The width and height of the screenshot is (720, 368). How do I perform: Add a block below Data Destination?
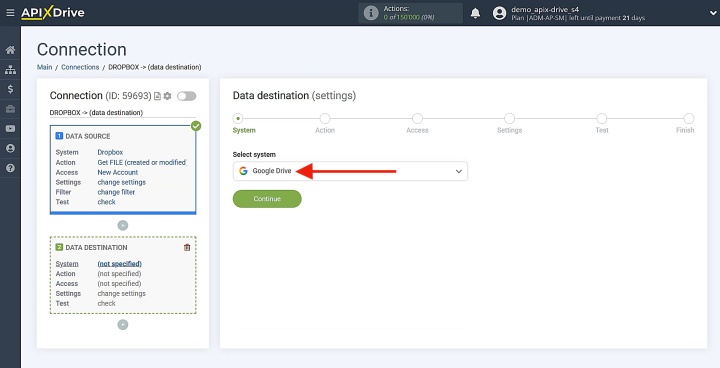point(123,324)
